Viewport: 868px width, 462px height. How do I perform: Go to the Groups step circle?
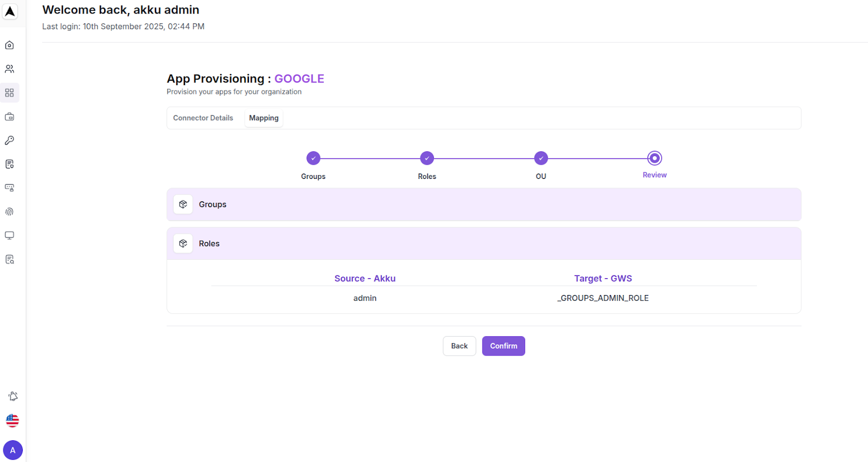(314, 158)
